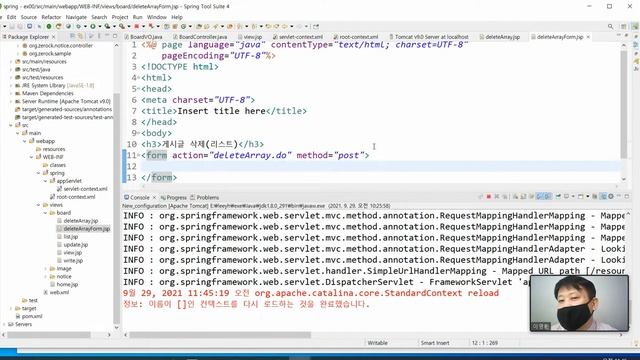Image resolution: width=640 pixels, height=360 pixels.
Task: Open the Search magnifier at toolbar right
Action: click(611, 26)
